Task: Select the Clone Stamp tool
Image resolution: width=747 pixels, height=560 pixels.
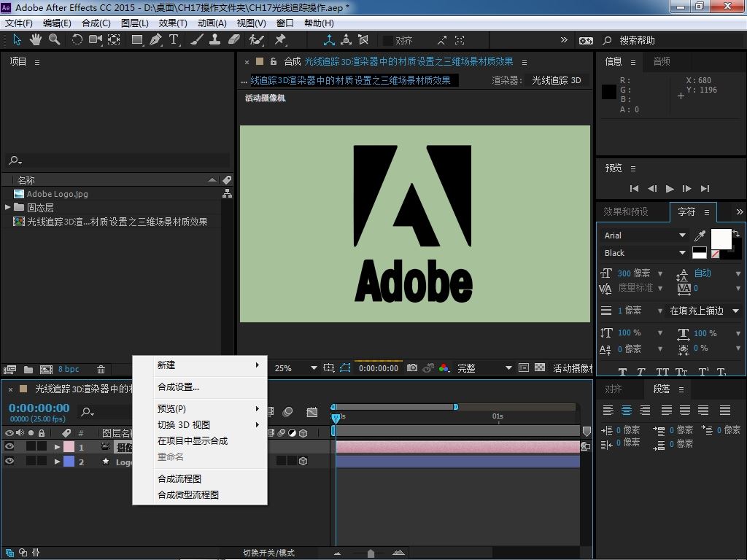Action: coord(215,40)
